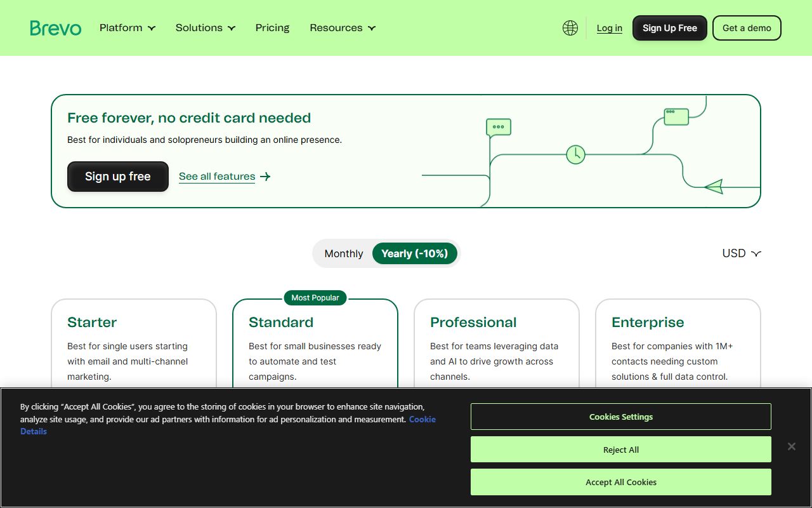Close the cookie banner with X
812x508 pixels.
(792, 446)
